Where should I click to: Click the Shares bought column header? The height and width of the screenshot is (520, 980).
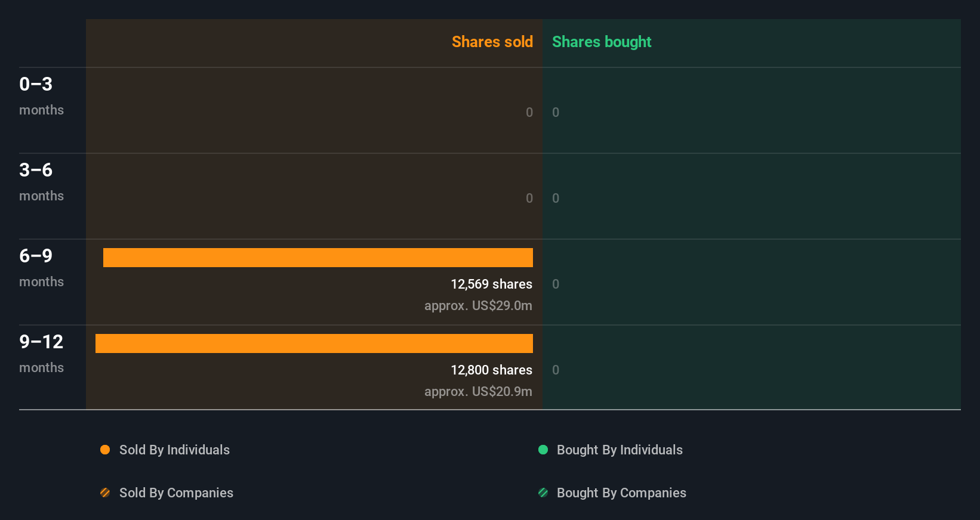coord(602,42)
